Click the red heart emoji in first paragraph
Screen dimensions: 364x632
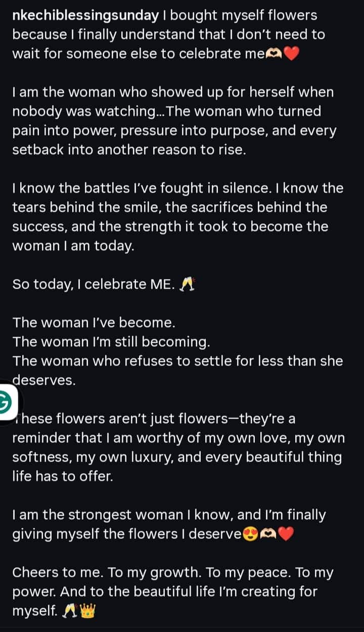[292, 54]
